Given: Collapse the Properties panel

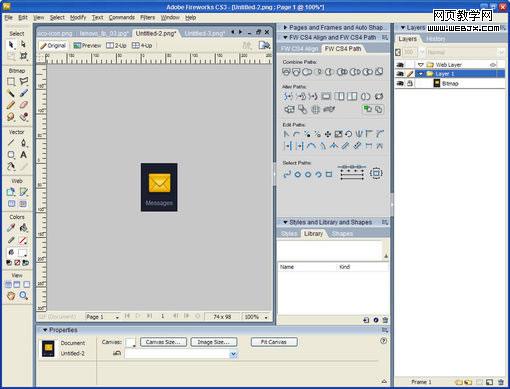Looking at the screenshot, I should [x=45, y=330].
